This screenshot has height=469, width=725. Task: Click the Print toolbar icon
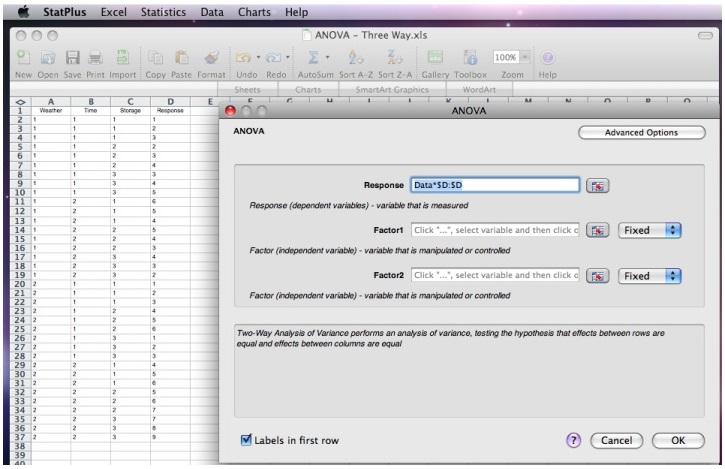click(x=95, y=57)
